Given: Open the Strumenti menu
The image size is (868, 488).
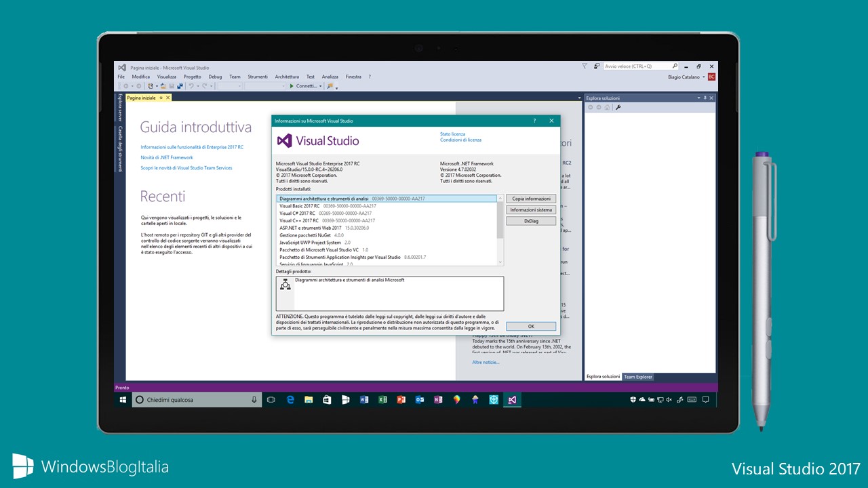Looking at the screenshot, I should tap(258, 77).
